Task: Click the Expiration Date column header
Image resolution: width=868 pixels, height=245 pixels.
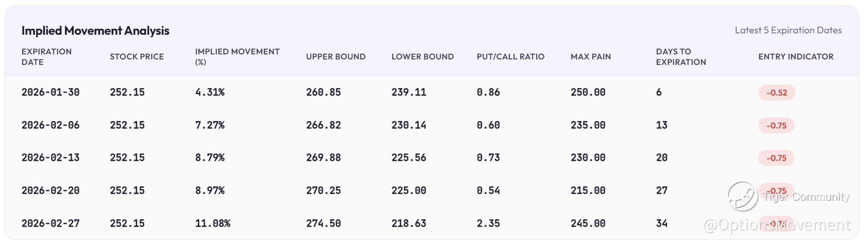Action: tap(47, 57)
